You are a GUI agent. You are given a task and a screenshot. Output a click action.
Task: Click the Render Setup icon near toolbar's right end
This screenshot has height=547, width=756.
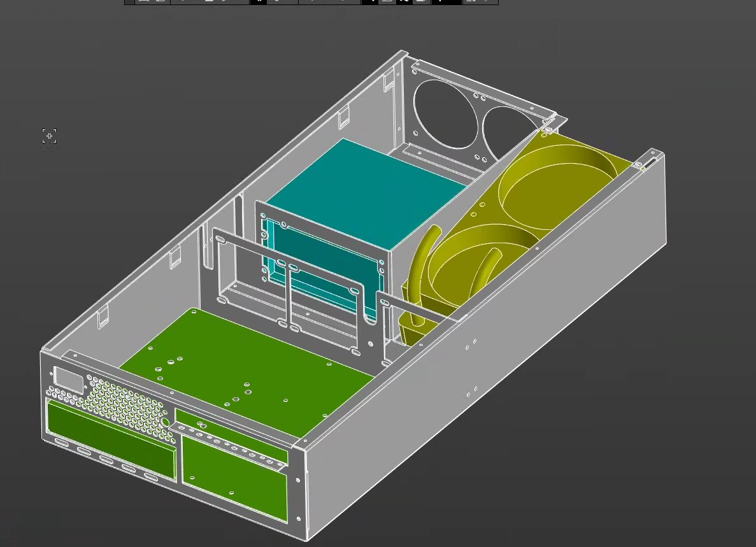[487, 3]
